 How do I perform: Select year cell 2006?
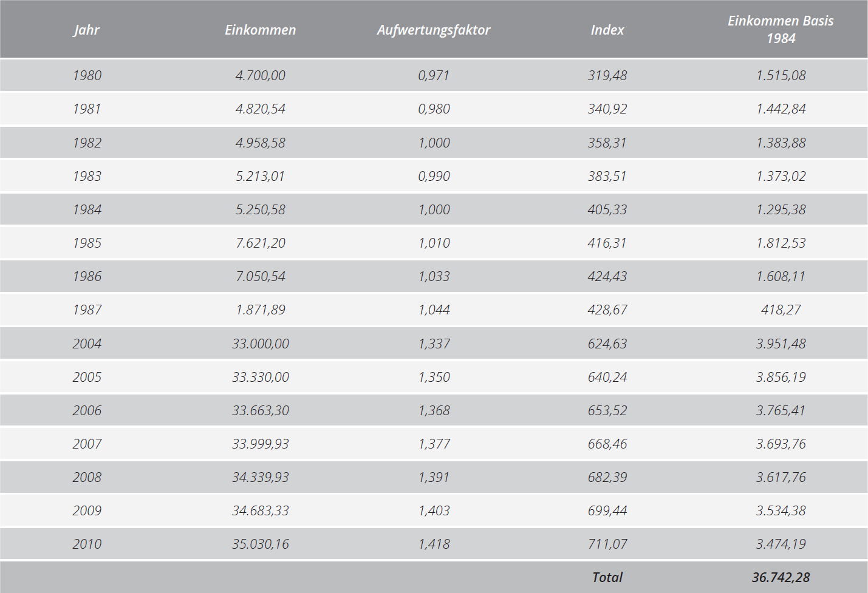coord(87,410)
